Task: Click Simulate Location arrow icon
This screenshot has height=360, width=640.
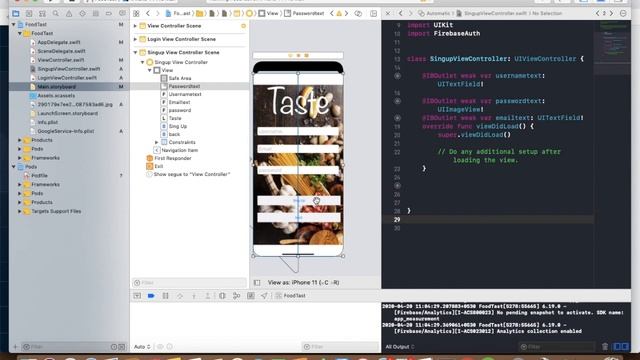Action: 264,296
